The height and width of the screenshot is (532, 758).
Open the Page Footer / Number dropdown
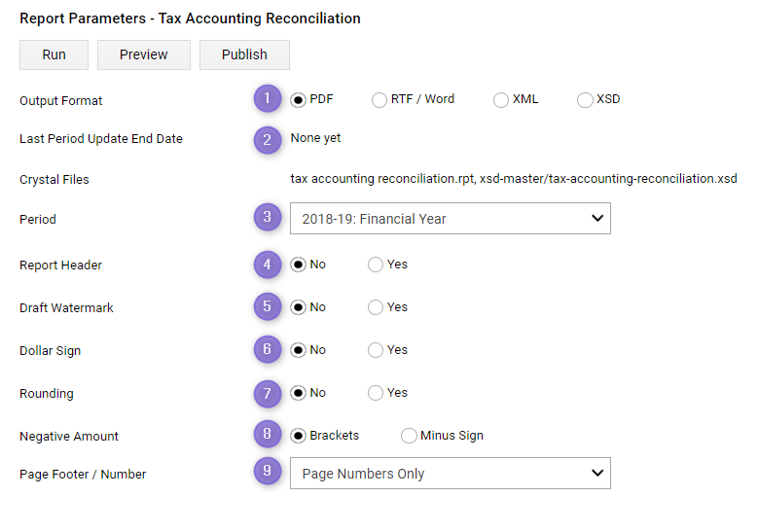451,473
